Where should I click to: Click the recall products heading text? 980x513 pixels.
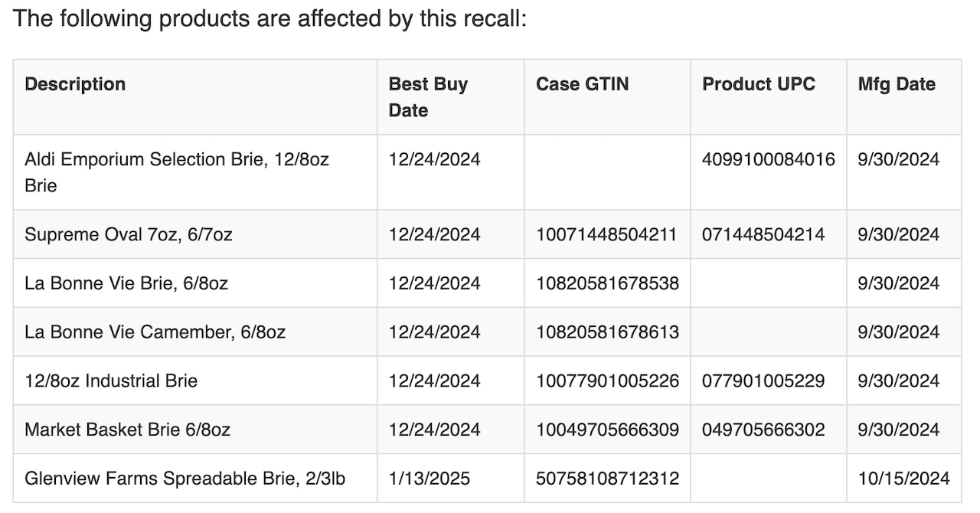coord(269,18)
